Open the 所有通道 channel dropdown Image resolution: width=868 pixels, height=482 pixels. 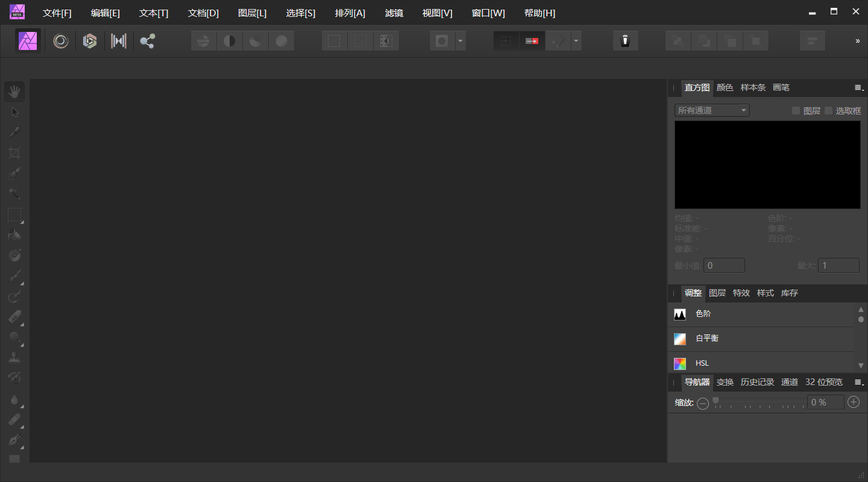[x=712, y=110]
